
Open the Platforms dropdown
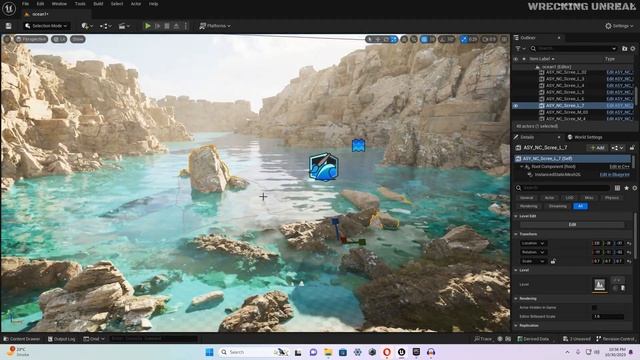click(x=215, y=26)
